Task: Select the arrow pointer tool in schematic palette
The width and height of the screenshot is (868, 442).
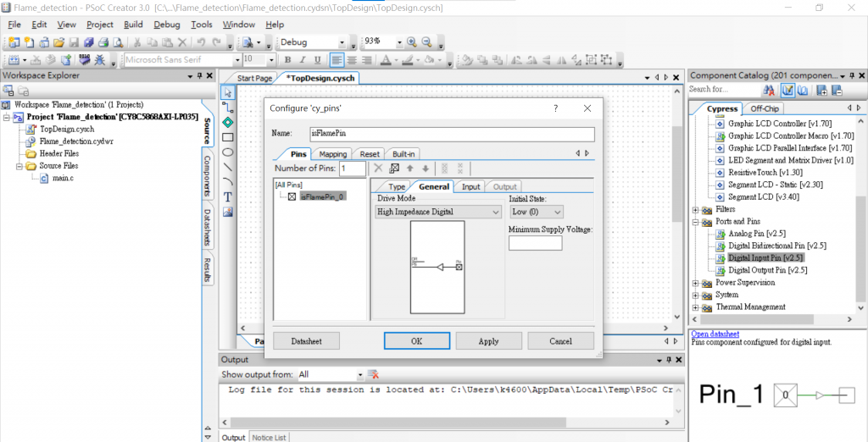Action: tap(227, 92)
